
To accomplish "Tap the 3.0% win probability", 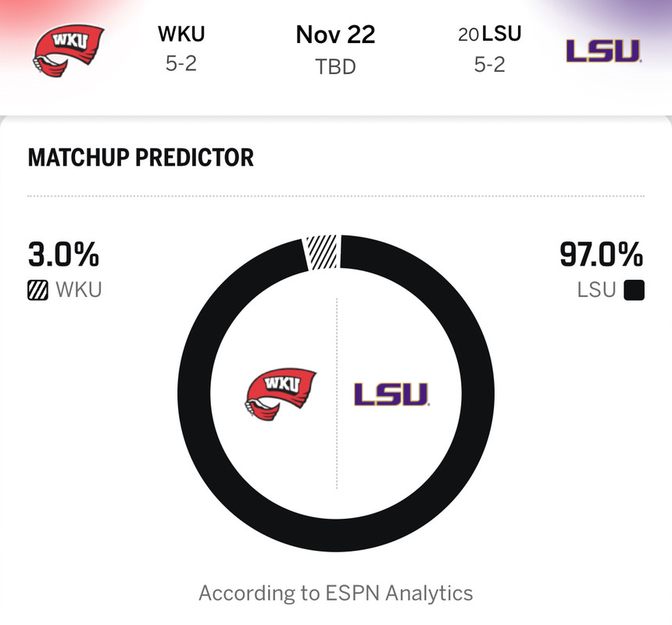I will (63, 255).
